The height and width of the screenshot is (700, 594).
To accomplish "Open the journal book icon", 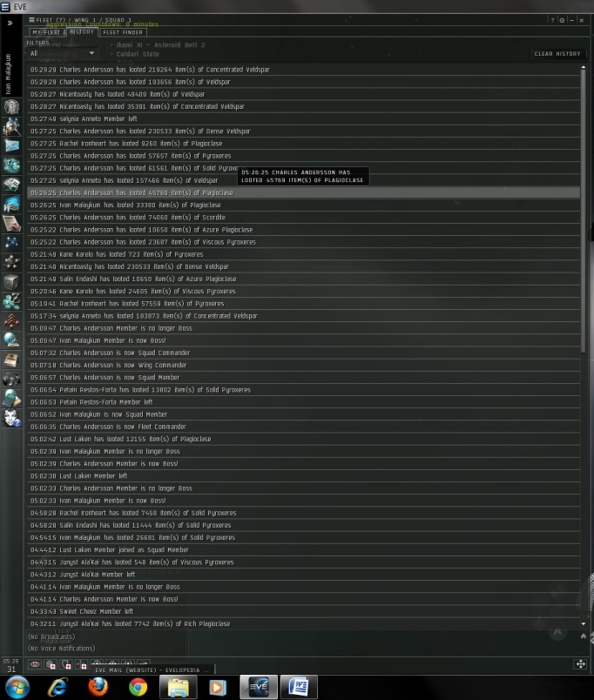I will [x=11, y=360].
